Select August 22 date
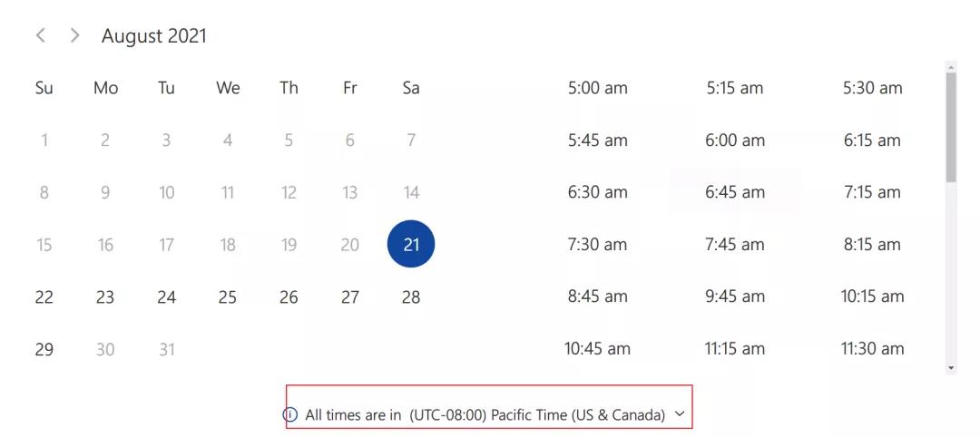Image resolution: width=980 pixels, height=437 pixels. tap(44, 297)
